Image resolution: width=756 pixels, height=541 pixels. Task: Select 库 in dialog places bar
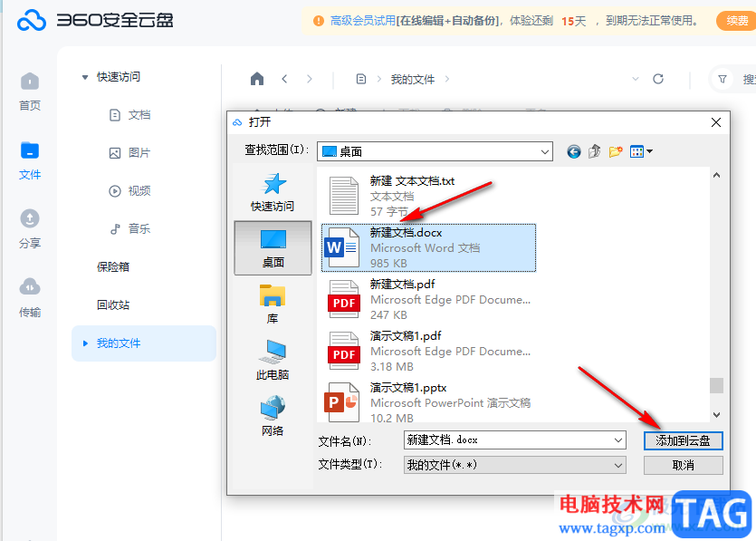[x=273, y=304]
